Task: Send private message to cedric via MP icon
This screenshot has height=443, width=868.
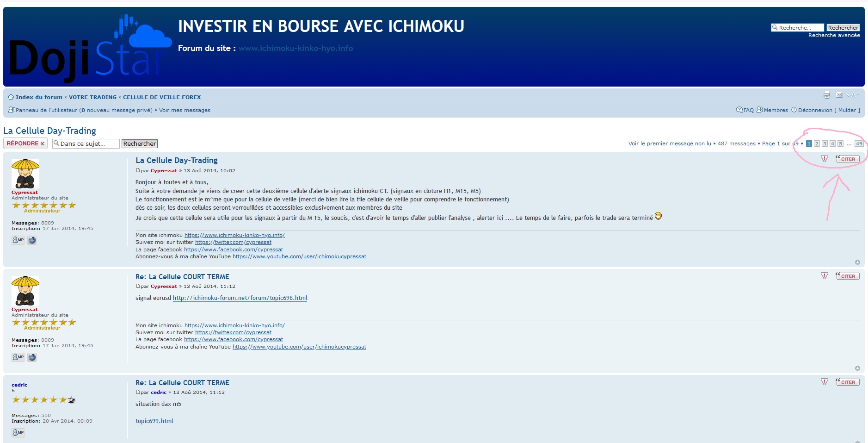Action: coord(18,432)
